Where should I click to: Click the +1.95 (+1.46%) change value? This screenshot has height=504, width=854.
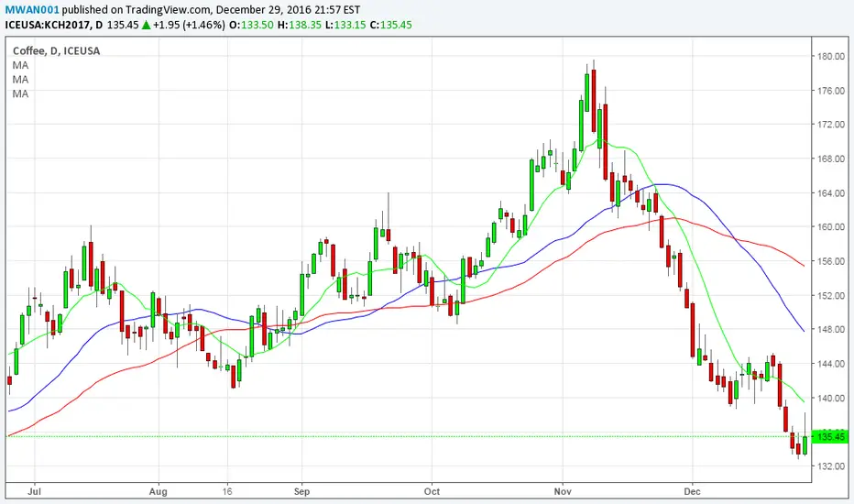[x=189, y=25]
